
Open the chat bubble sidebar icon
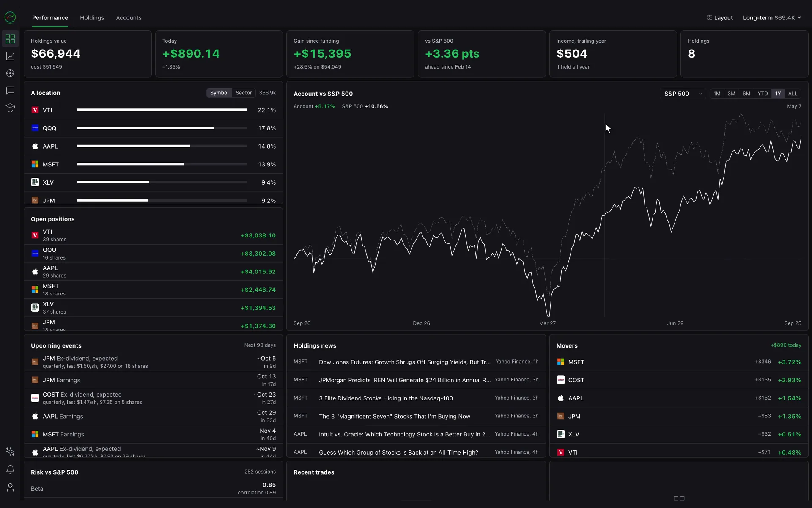pos(10,91)
